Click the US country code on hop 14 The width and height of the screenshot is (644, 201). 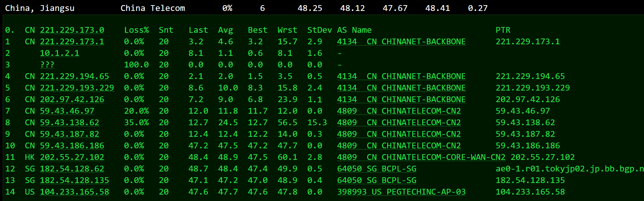30,192
